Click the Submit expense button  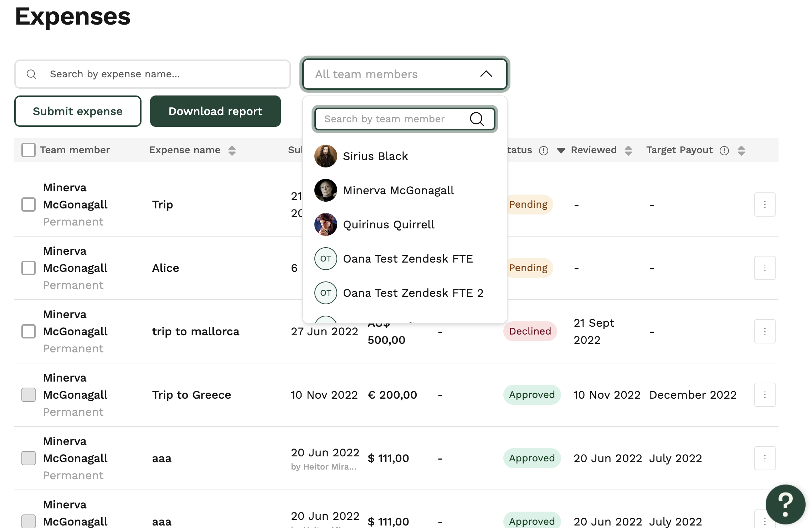tap(78, 111)
